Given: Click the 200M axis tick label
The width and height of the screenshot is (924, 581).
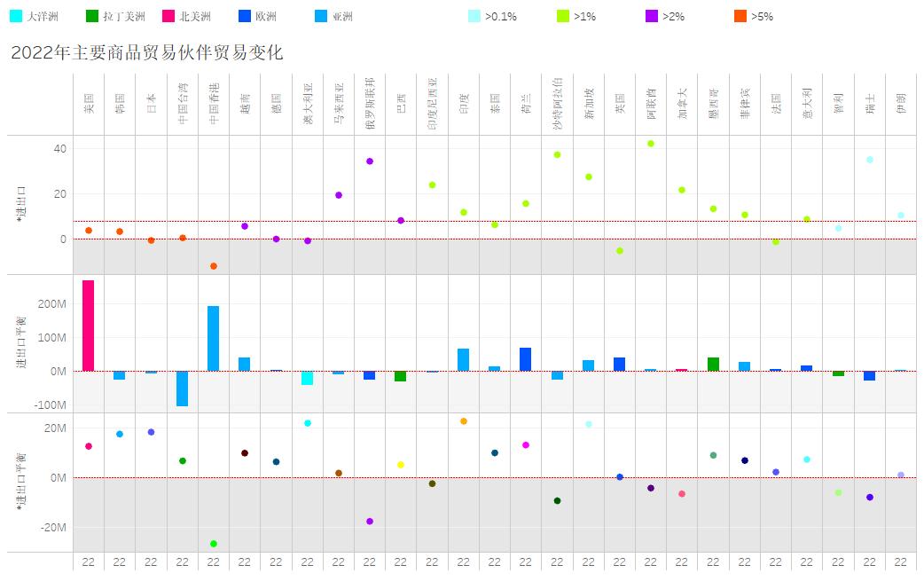Looking at the screenshot, I should coord(51,304).
